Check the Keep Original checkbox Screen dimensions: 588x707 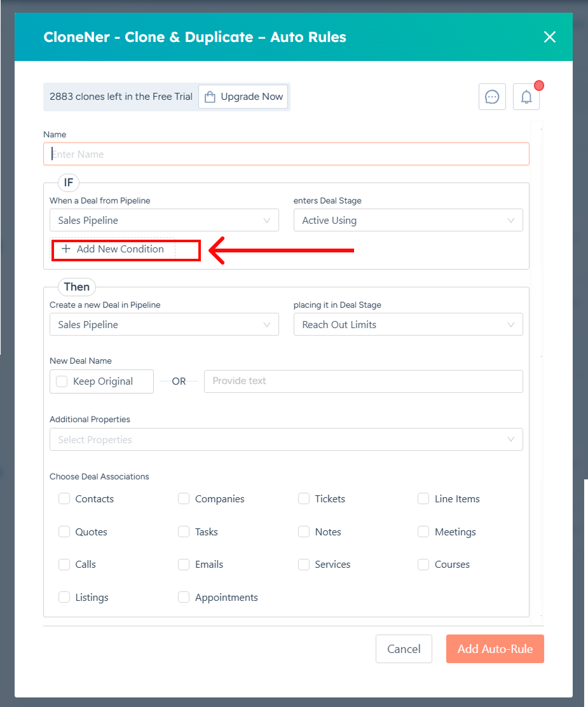click(62, 381)
